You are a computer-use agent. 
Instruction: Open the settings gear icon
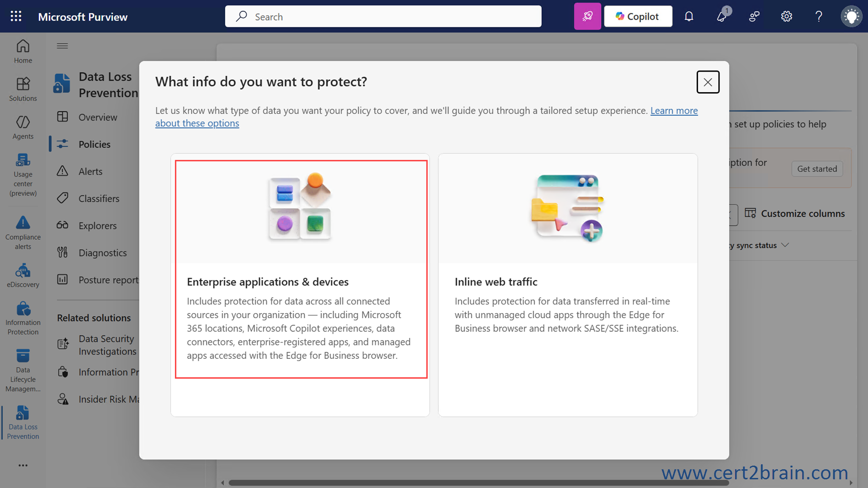pyautogui.click(x=786, y=16)
